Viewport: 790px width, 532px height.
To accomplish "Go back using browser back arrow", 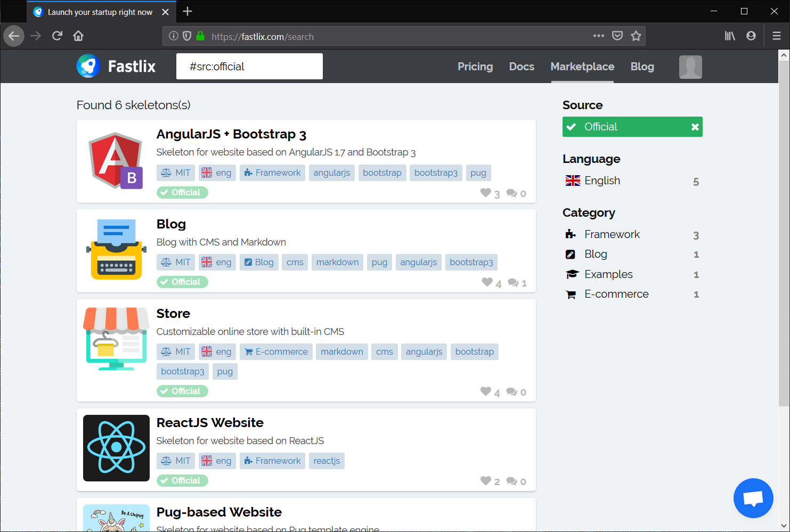I will tap(14, 36).
